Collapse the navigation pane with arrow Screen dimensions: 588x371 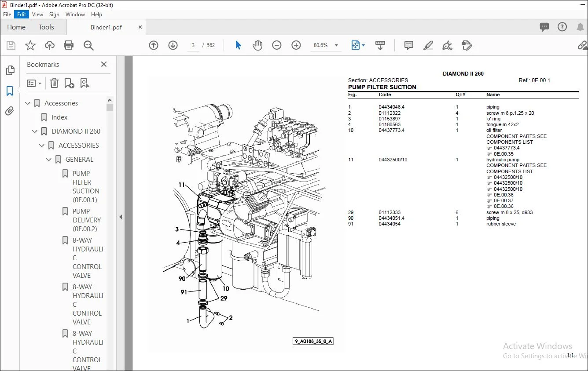(121, 217)
